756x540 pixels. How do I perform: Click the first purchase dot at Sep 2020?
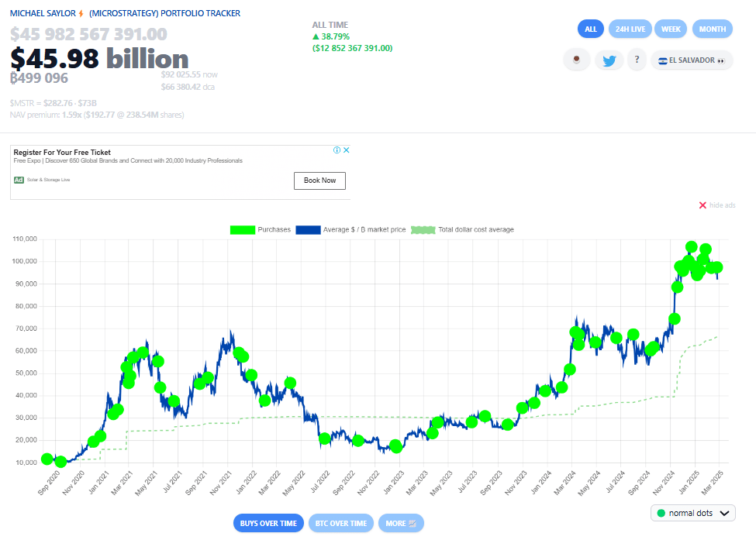point(47,459)
